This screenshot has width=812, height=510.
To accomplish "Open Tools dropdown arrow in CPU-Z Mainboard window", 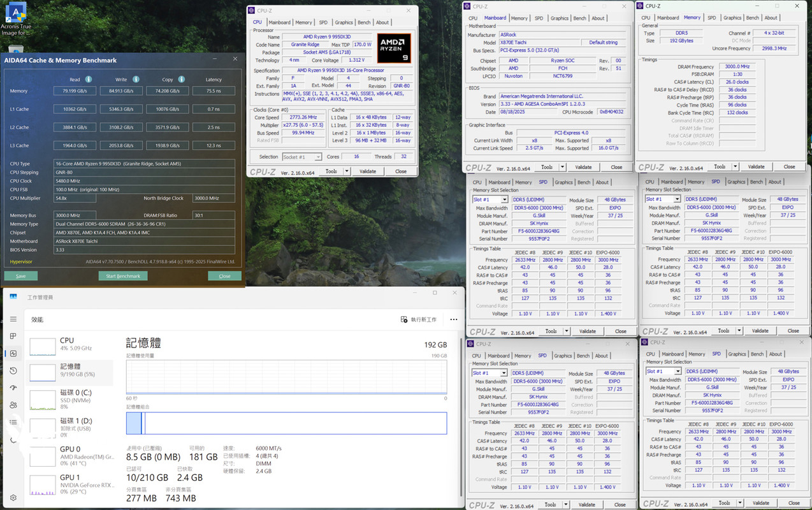I will pos(562,167).
